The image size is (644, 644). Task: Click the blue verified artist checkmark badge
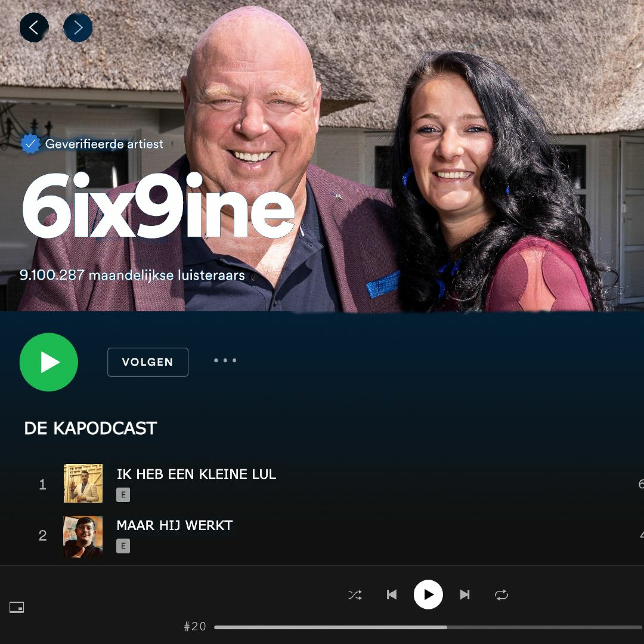pos(31,144)
